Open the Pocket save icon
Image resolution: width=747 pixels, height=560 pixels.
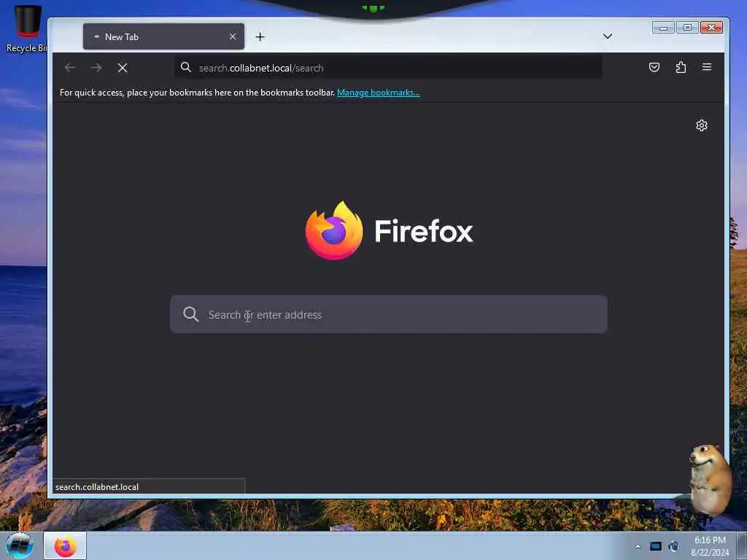coord(654,67)
